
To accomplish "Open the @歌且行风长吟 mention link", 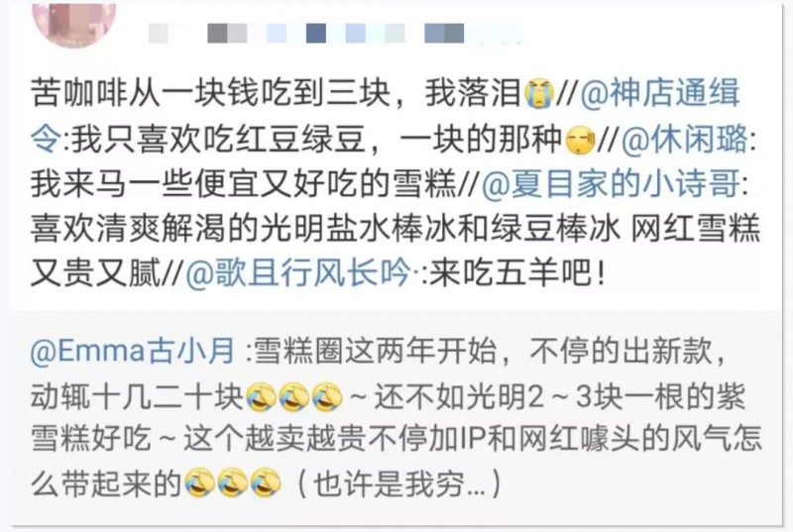I will 298,273.
